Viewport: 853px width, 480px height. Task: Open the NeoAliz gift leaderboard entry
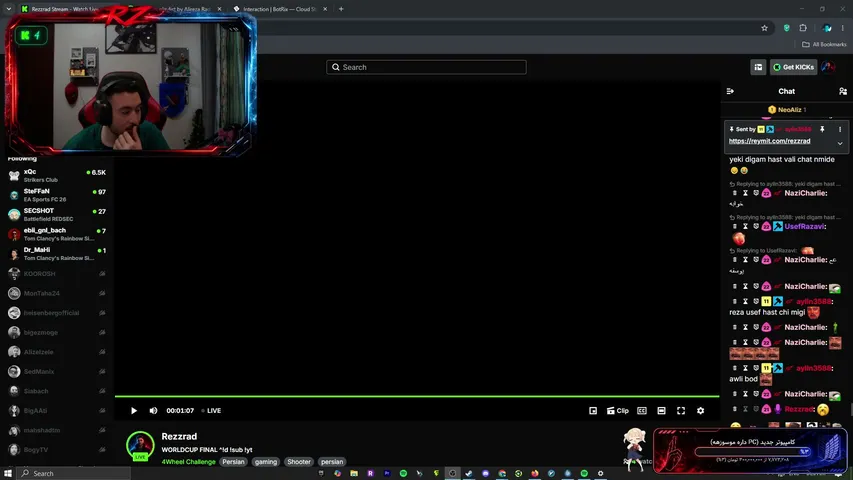click(x=787, y=110)
